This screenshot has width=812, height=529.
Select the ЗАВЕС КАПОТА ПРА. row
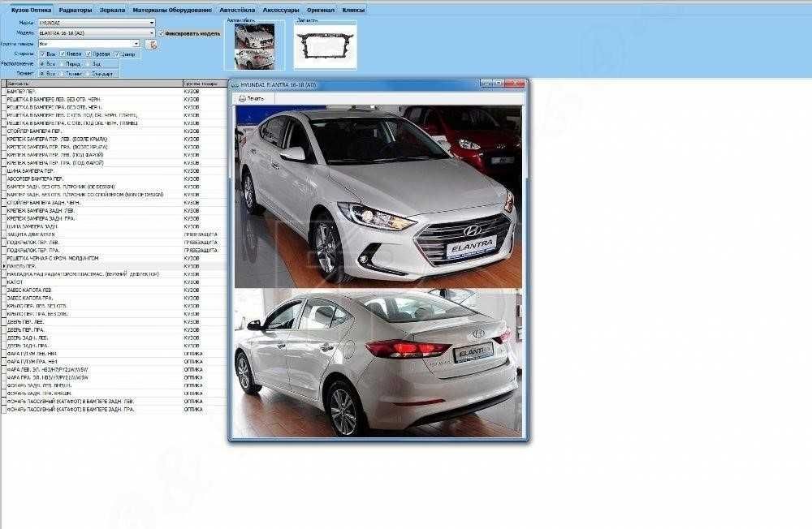point(116,298)
